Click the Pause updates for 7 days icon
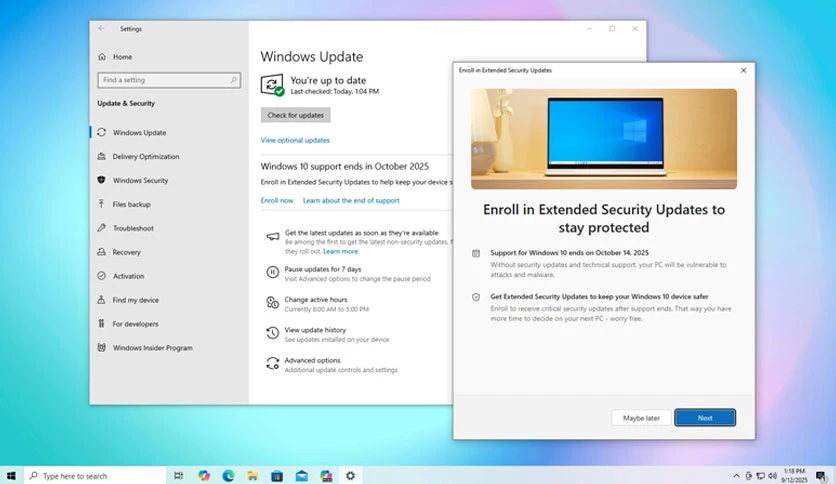 272,272
